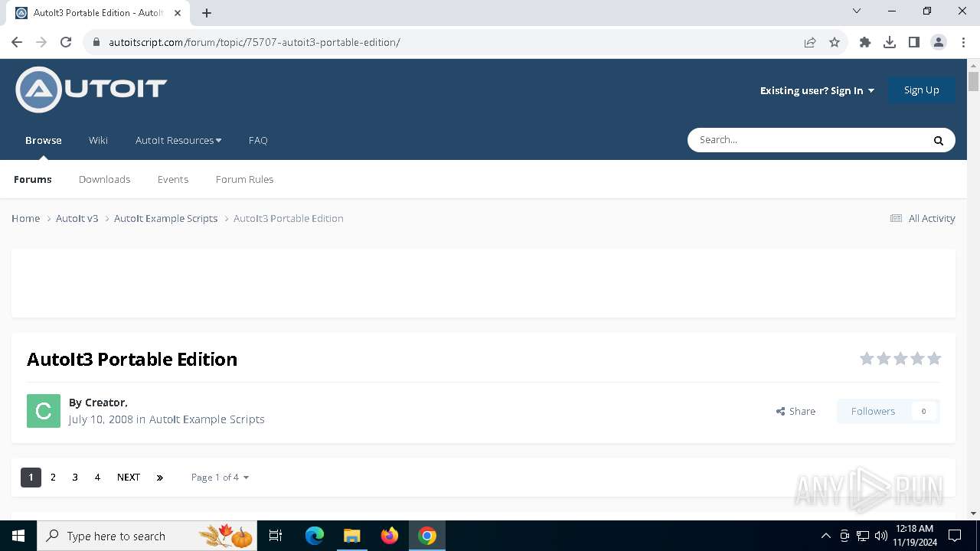980x551 pixels.
Task: Click the Share button
Action: [795, 411]
